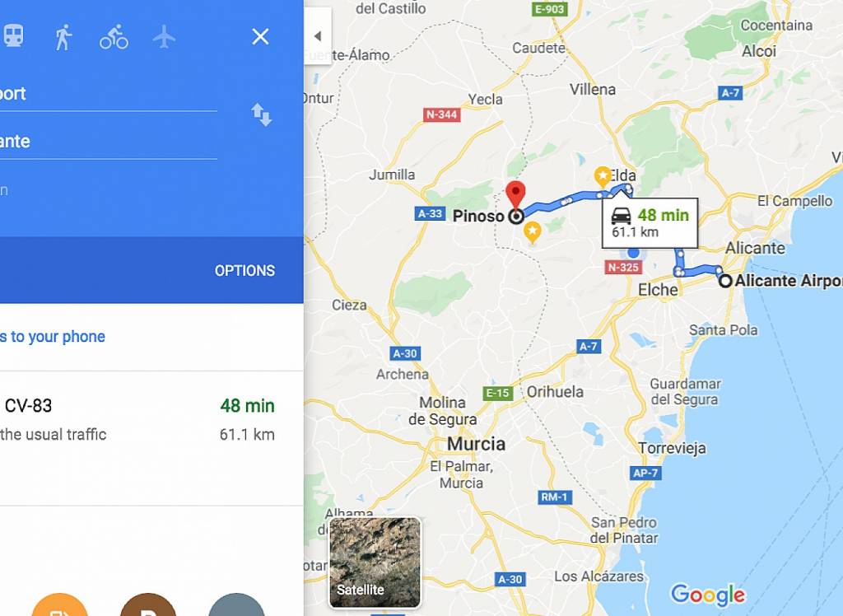The width and height of the screenshot is (843, 616).
Task: Edit the destination field ending 'ante'
Action: [x=109, y=142]
